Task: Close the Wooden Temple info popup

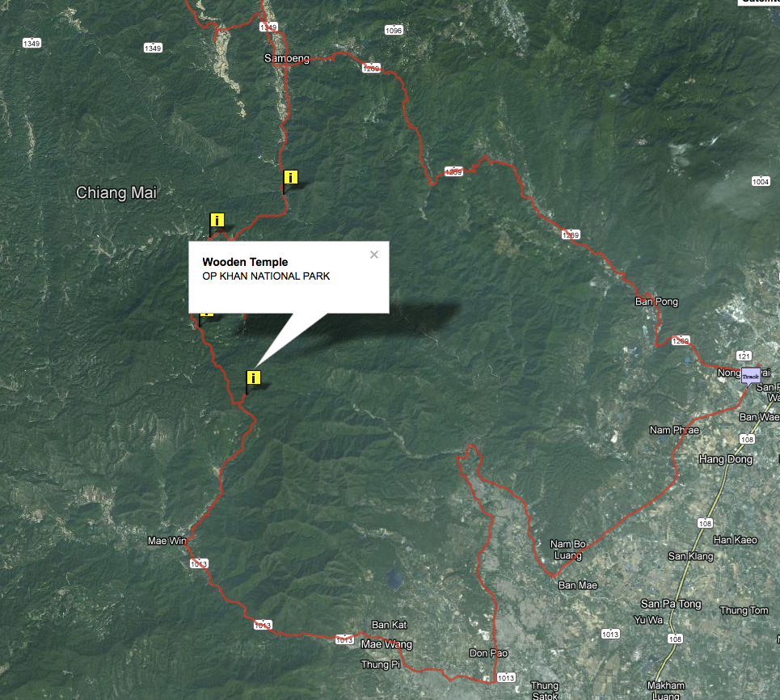Action: click(x=374, y=255)
